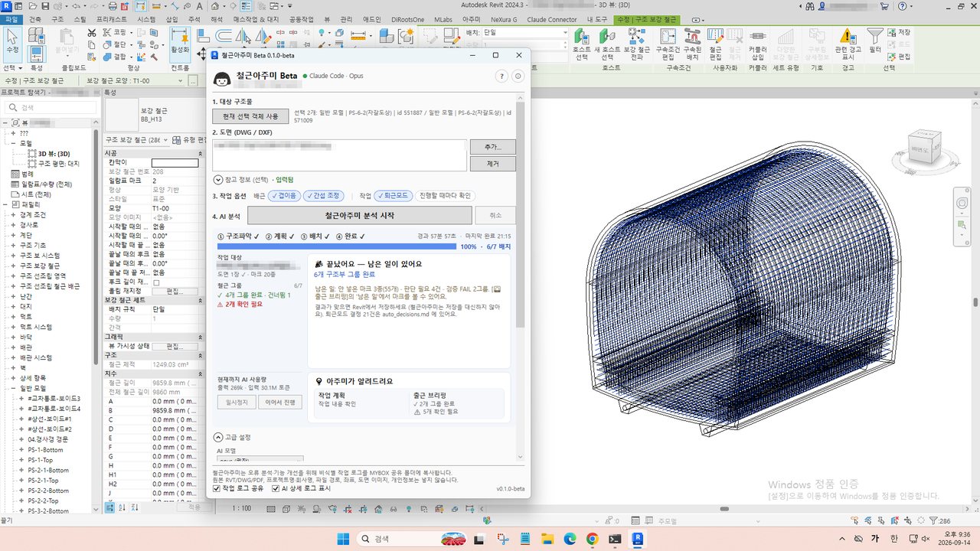
Task: Open the 배치 layout dropdown in ribbon
Action: tap(524, 33)
